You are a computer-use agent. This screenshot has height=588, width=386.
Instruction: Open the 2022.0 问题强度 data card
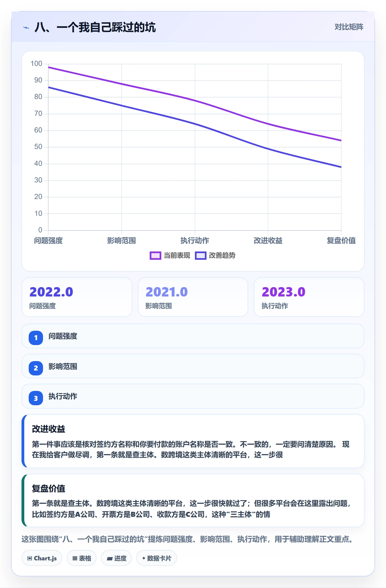(x=77, y=297)
